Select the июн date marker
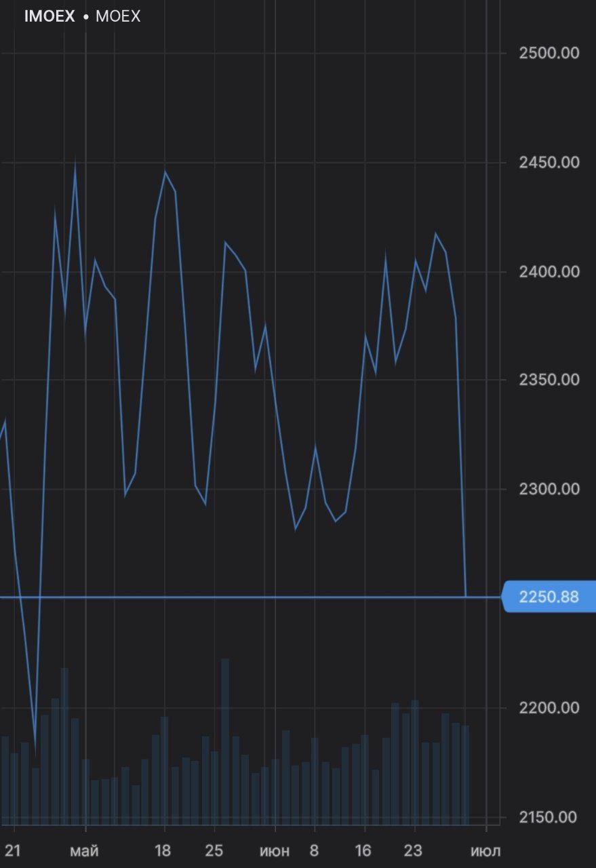 point(275,851)
